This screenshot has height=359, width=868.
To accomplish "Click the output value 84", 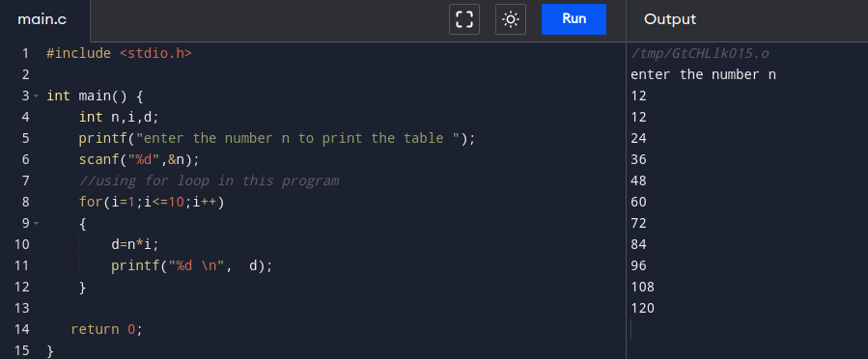I will click(638, 244).
